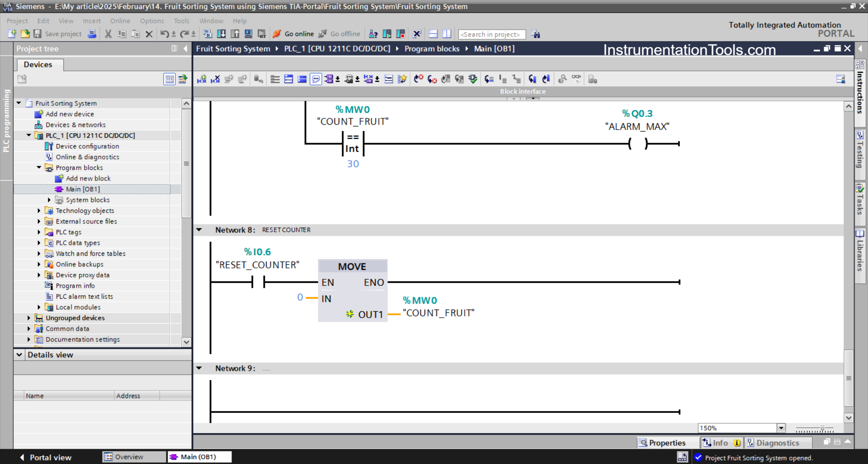Open Info tab in inspector
Screen dimensions: 868x464
pos(722,443)
